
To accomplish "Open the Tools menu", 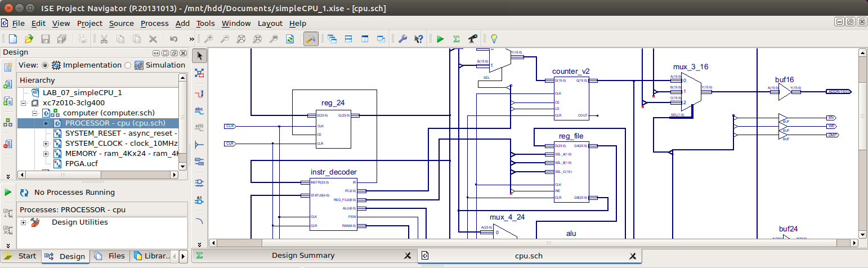I will click(x=205, y=23).
